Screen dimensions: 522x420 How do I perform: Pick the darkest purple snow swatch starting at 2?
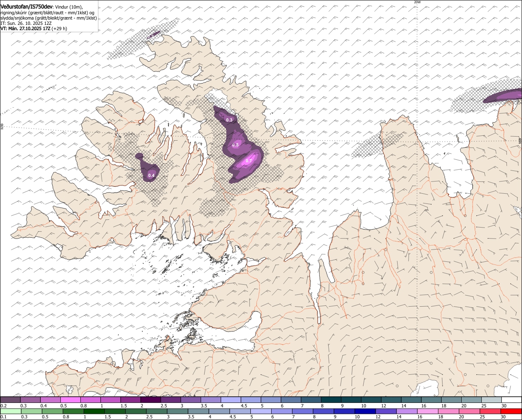[x=150, y=400]
